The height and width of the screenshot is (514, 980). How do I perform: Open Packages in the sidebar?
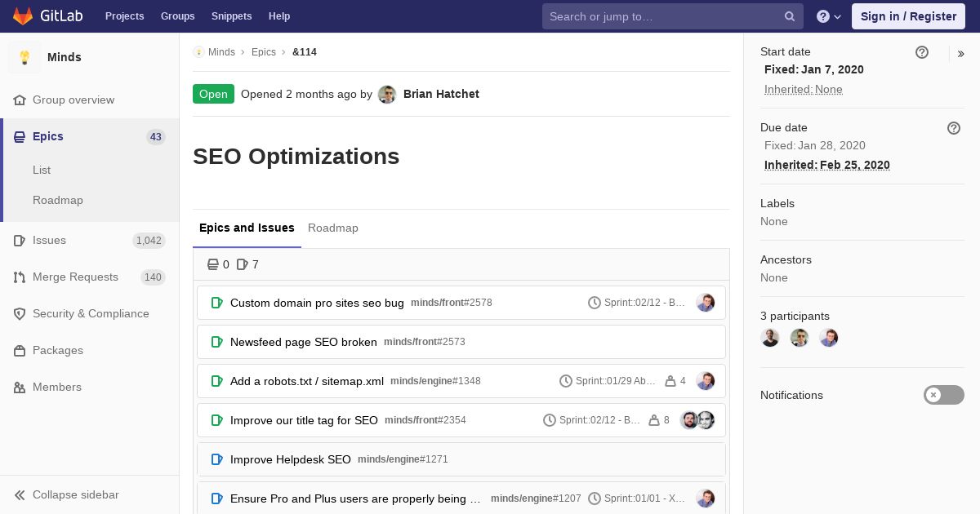(58, 350)
